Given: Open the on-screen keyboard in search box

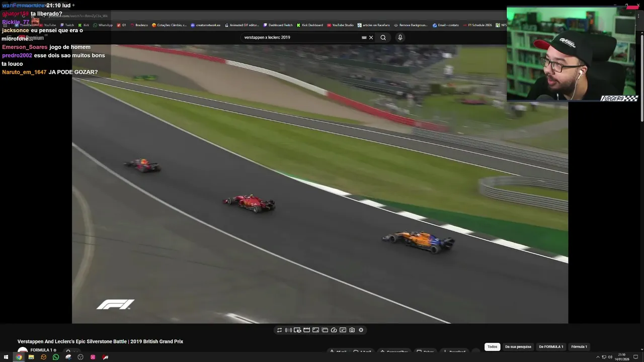Looking at the screenshot, I should [364, 37].
